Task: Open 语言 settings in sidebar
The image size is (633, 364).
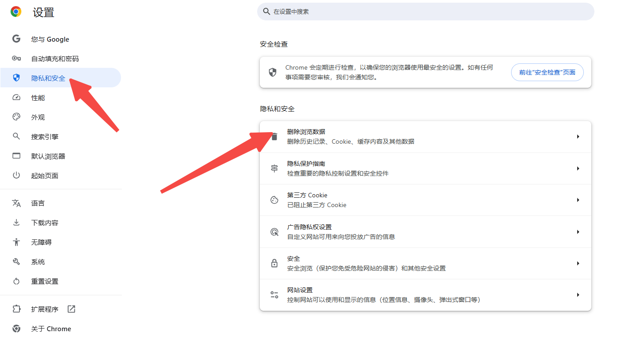Action: [38, 203]
